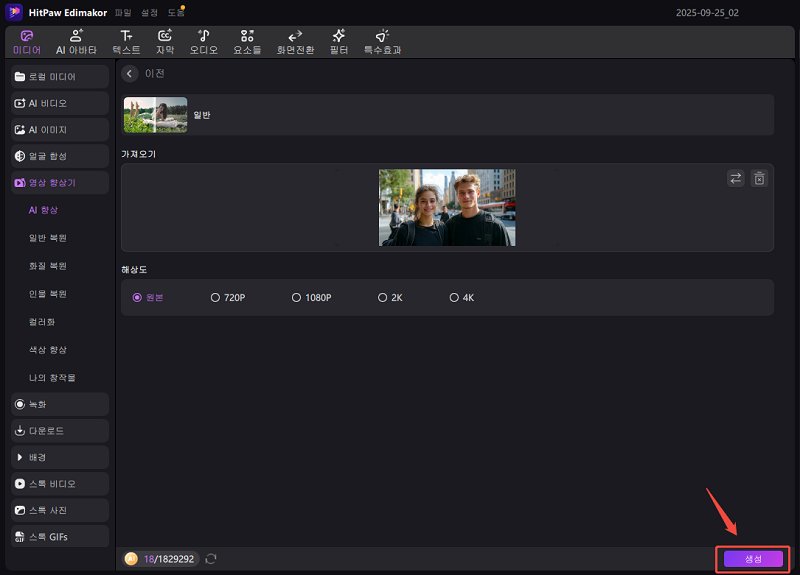
Task: Click the swap image icon in import panel
Action: [735, 178]
